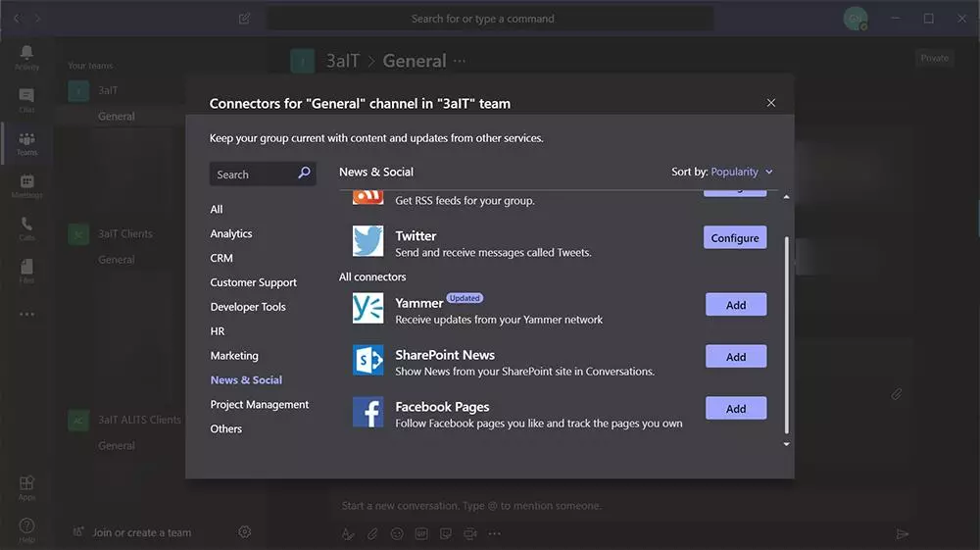Open Meetings in Teams sidebar
The image size is (980, 550).
26,186
